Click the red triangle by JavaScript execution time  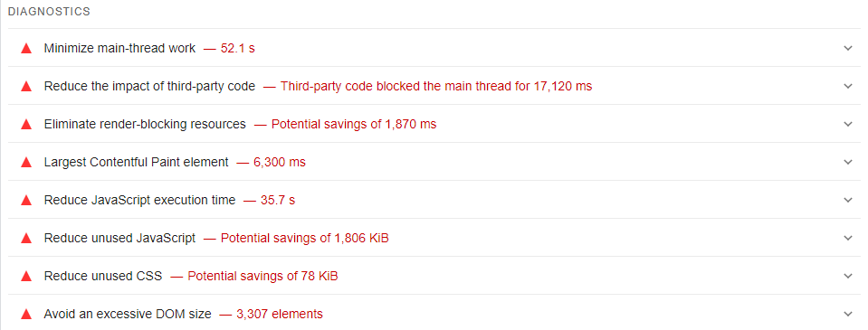[x=26, y=200]
